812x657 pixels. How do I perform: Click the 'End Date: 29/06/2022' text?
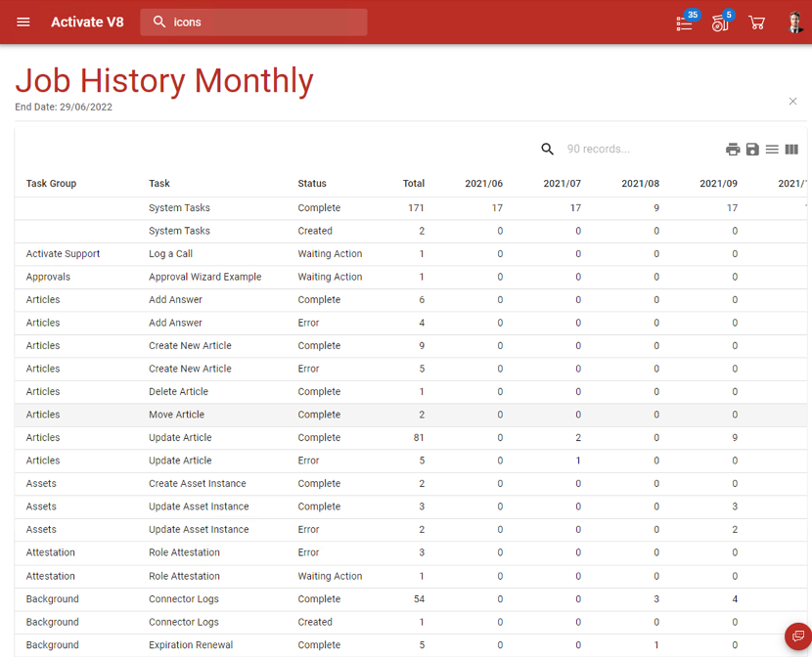[64, 108]
